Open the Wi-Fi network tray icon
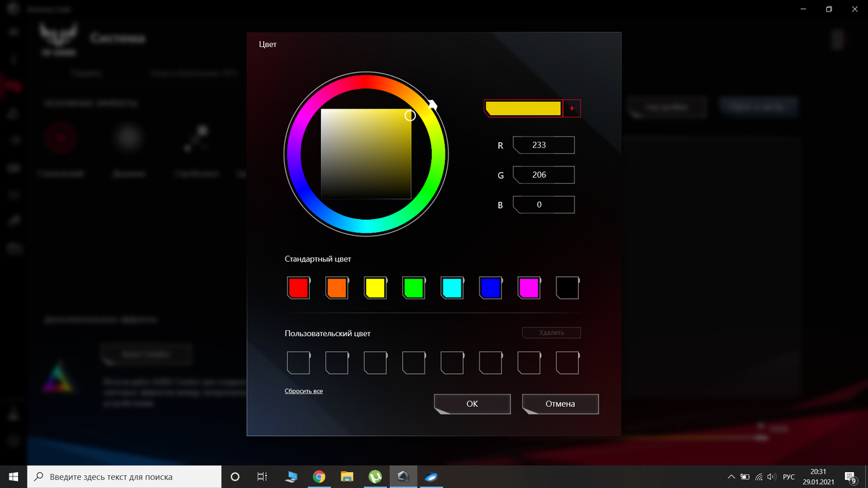This screenshot has width=868, height=488. 758,477
